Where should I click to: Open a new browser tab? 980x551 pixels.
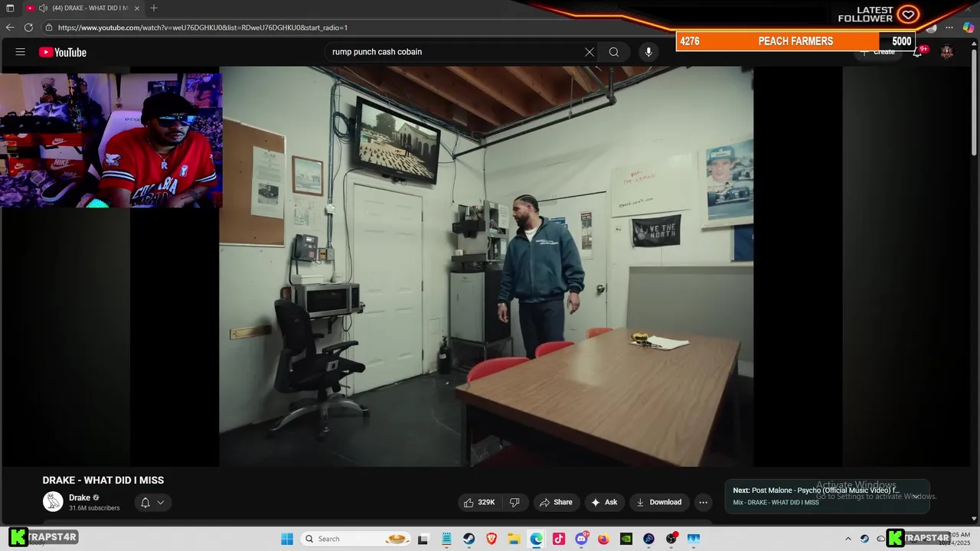click(154, 8)
